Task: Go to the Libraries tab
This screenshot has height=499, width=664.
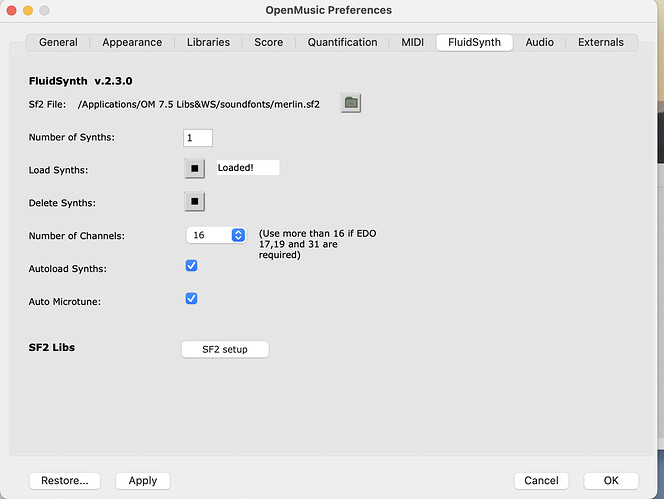Action: pyautogui.click(x=208, y=42)
